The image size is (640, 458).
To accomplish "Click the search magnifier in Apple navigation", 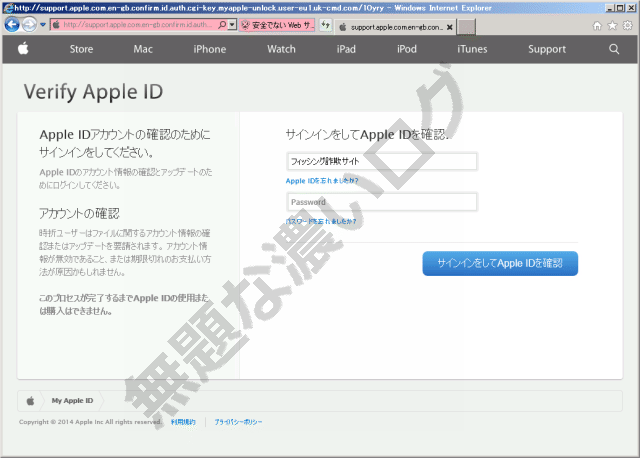I will coord(614,49).
